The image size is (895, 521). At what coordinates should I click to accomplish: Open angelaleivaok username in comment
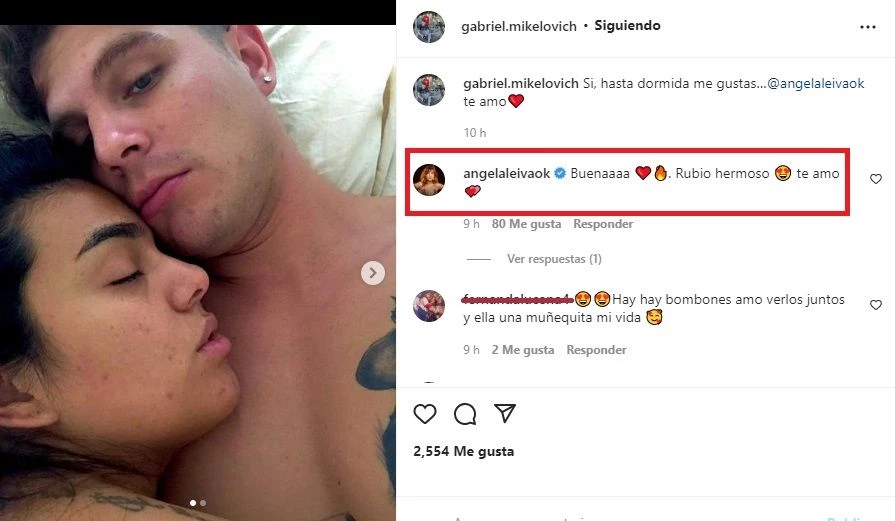click(x=507, y=173)
